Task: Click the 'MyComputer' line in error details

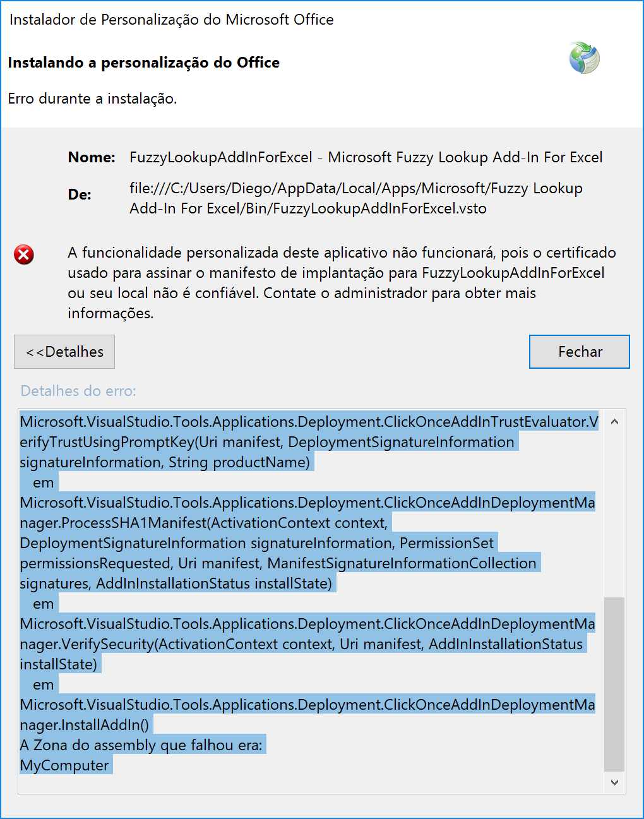Action: coord(65,765)
